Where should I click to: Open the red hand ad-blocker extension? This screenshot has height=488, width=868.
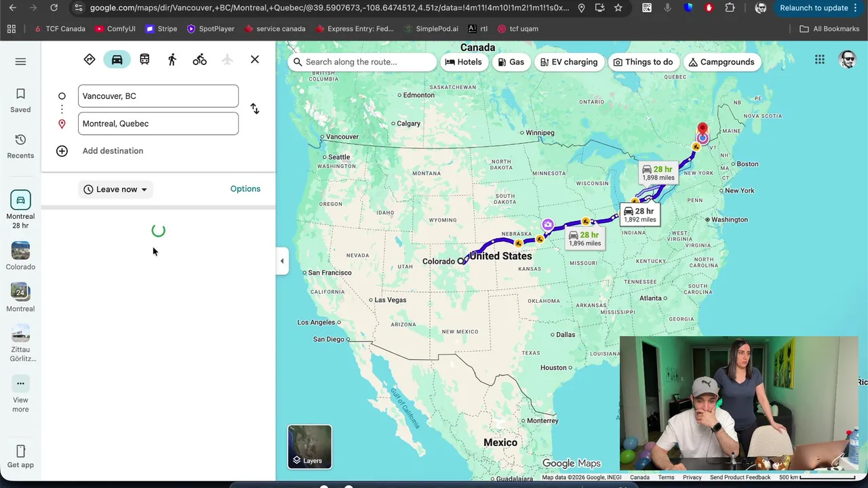coord(709,8)
